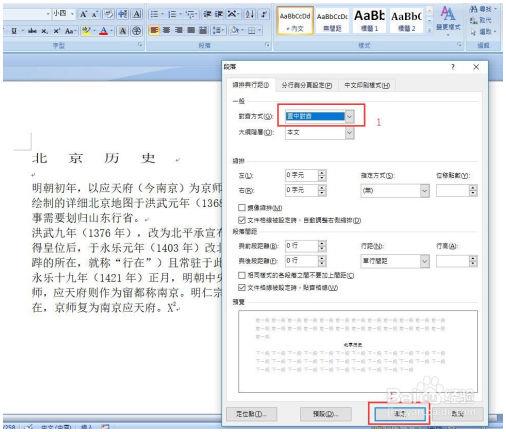Click the align text left icon
This screenshot has width=506, height=432.
coord(154,31)
